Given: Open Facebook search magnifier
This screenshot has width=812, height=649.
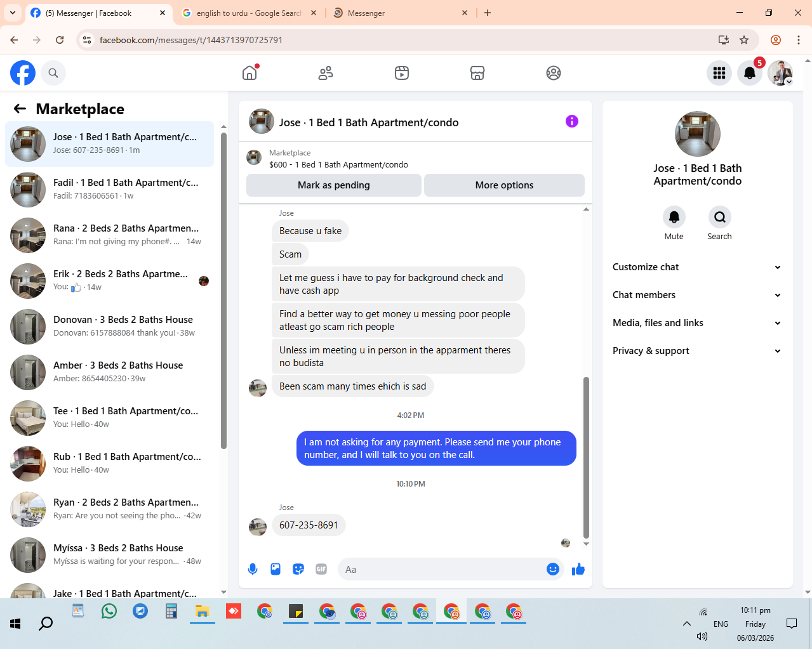Looking at the screenshot, I should point(53,73).
